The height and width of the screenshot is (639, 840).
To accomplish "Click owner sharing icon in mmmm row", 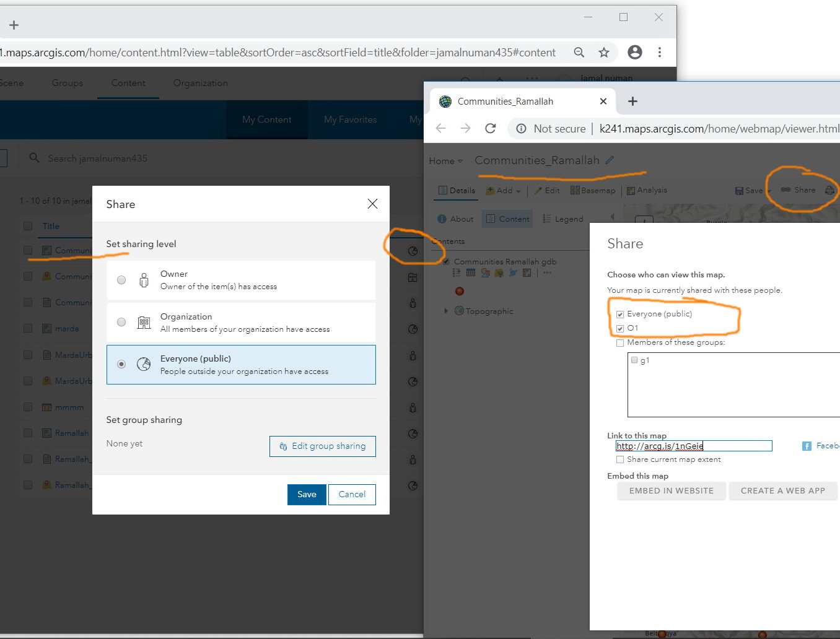I will tap(413, 407).
